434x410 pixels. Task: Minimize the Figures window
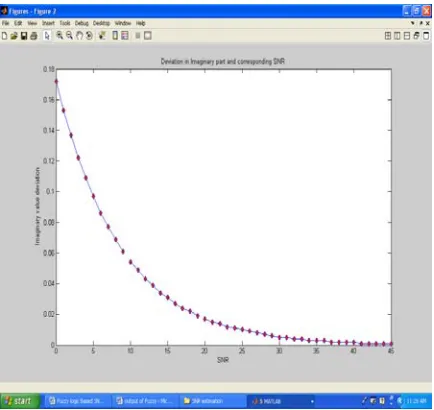point(407,11)
